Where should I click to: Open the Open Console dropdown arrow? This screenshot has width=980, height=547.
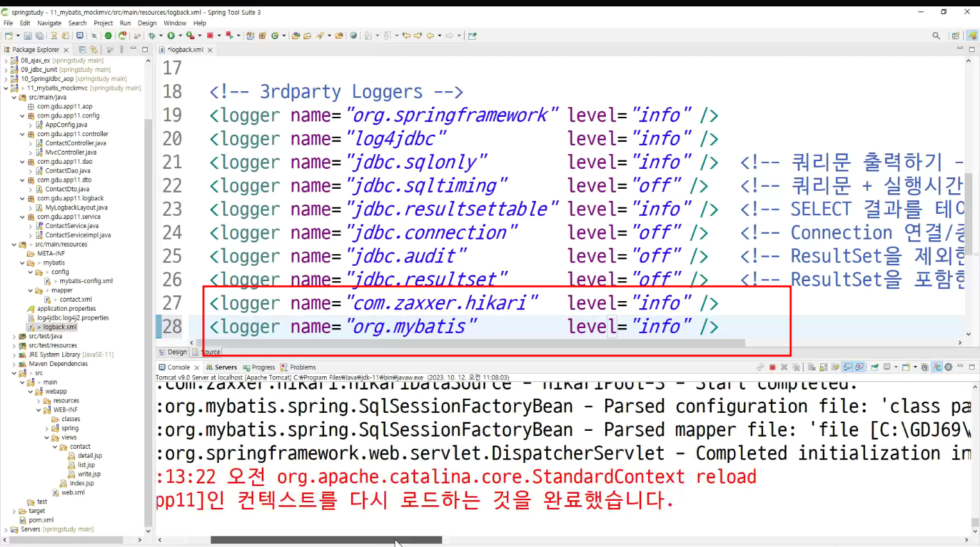tap(915, 367)
